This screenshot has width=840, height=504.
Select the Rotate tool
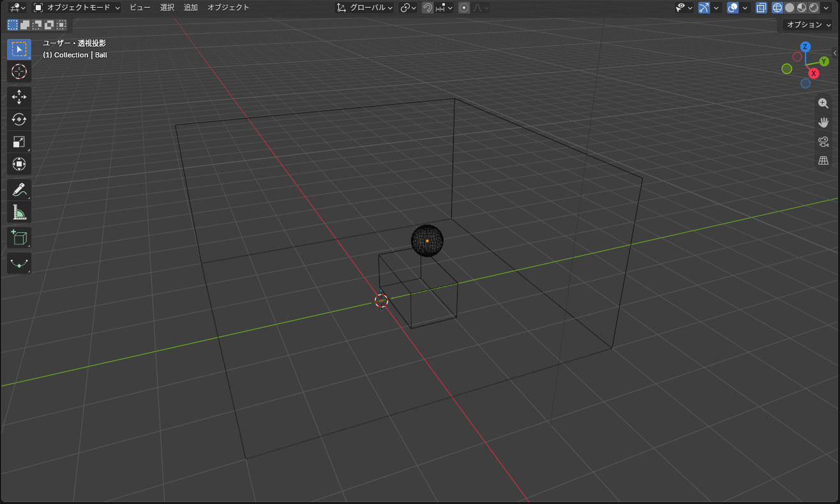coord(19,119)
